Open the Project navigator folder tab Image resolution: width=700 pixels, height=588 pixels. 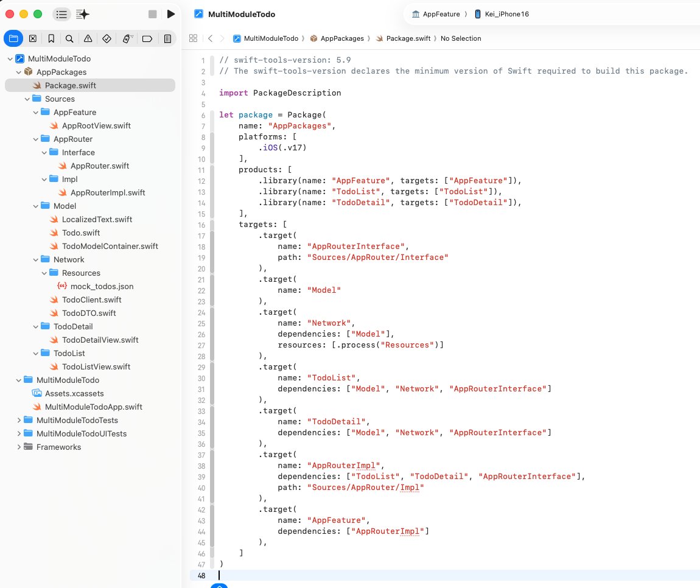click(13, 38)
